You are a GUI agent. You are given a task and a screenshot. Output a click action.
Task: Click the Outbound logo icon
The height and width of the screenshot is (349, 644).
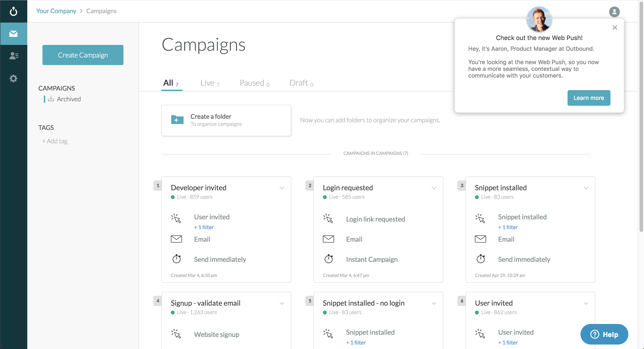[13, 11]
